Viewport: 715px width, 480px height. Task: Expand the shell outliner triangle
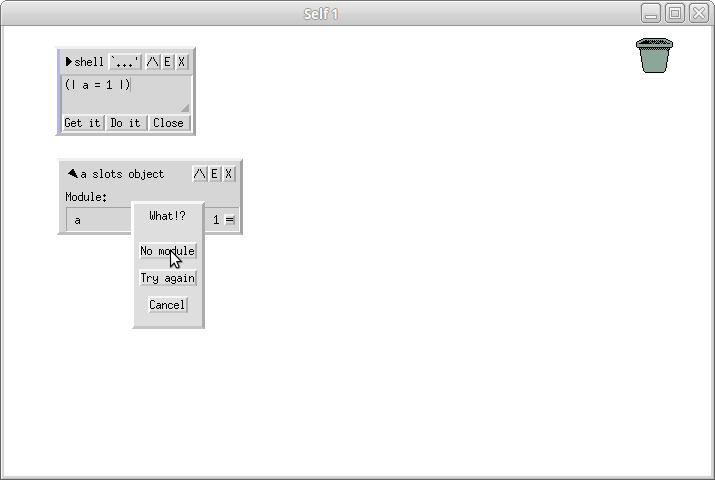tap(69, 62)
